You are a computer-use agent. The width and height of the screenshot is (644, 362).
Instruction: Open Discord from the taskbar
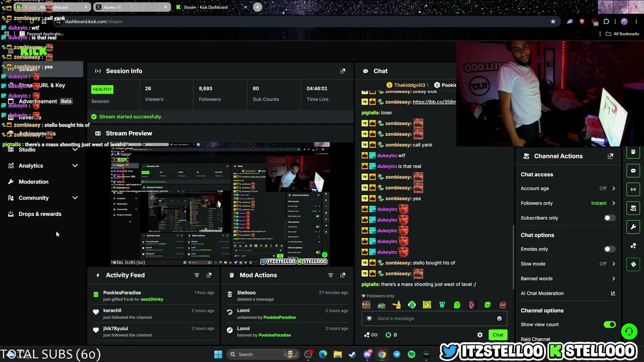click(x=367, y=354)
